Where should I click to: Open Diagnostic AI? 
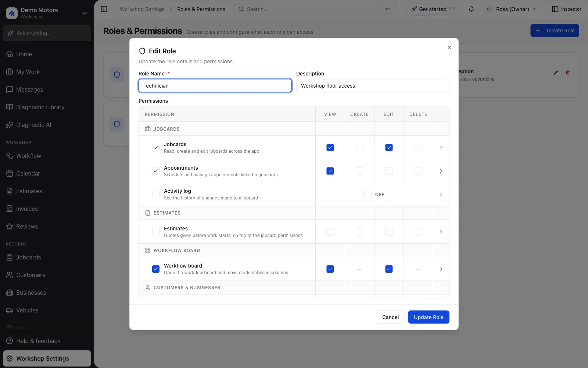47,125
